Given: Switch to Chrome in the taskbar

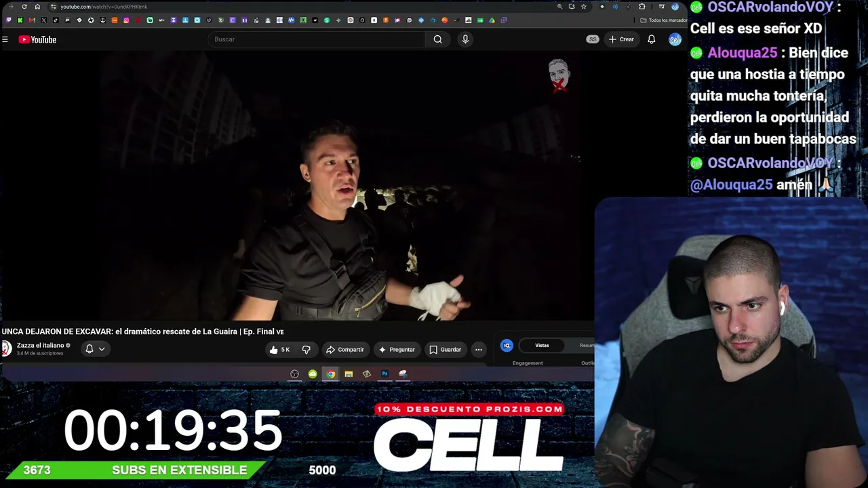Looking at the screenshot, I should [330, 374].
